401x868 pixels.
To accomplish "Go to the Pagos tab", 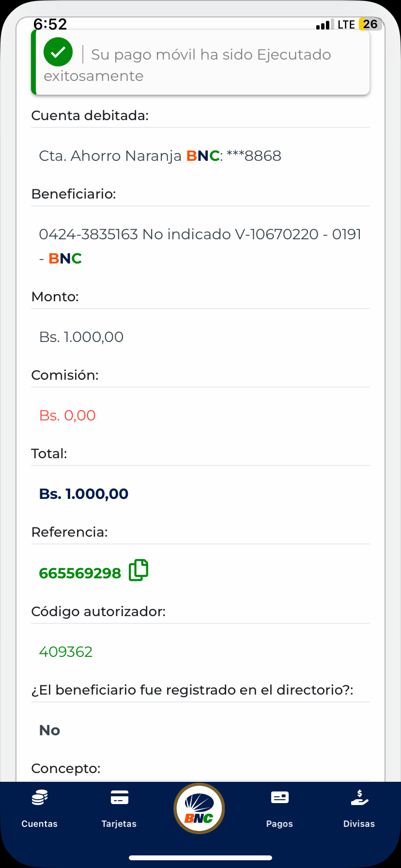I will click(x=279, y=809).
